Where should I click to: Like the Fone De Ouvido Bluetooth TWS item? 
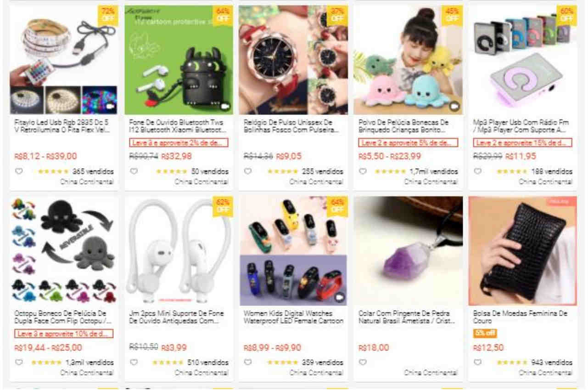(134, 171)
